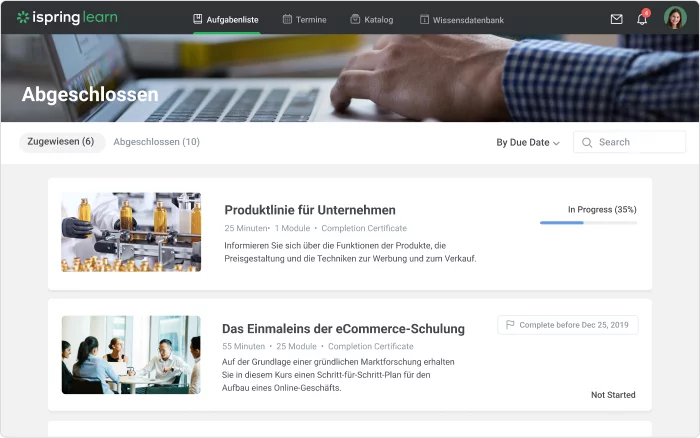
Task: Select the Zugewiesen (6) filter
Action: click(61, 142)
